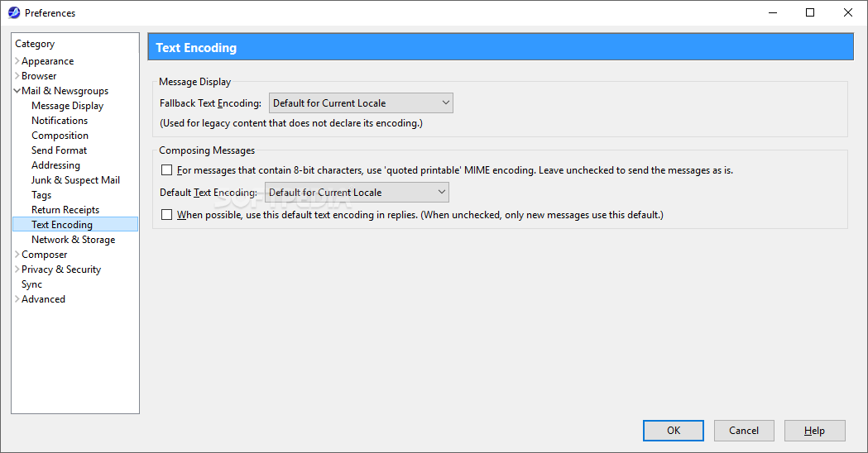Go to Addressing preferences
868x453 pixels.
click(x=56, y=165)
